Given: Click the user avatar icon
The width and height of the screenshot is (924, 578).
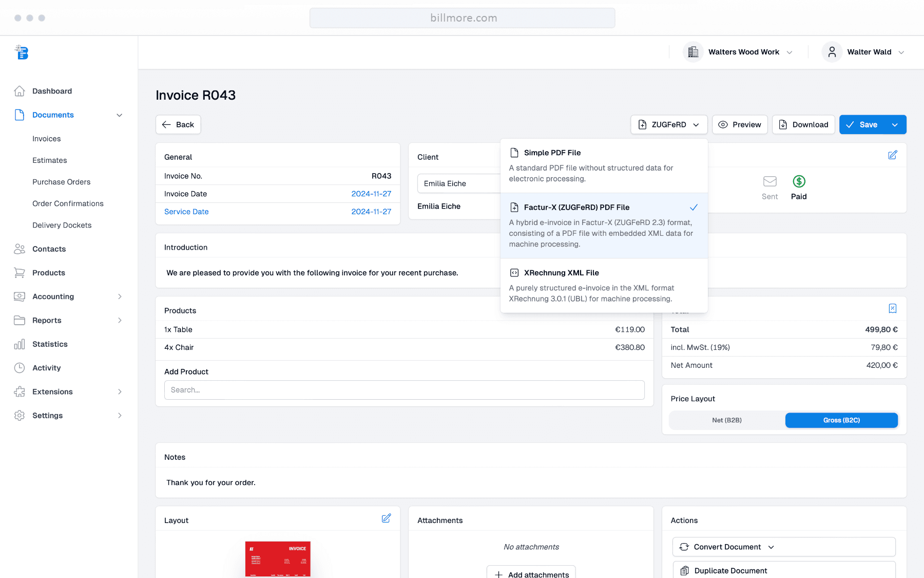Looking at the screenshot, I should [832, 52].
